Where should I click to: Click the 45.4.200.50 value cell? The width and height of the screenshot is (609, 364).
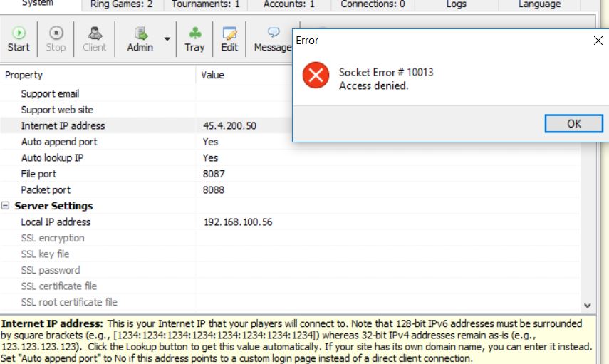pyautogui.click(x=229, y=125)
